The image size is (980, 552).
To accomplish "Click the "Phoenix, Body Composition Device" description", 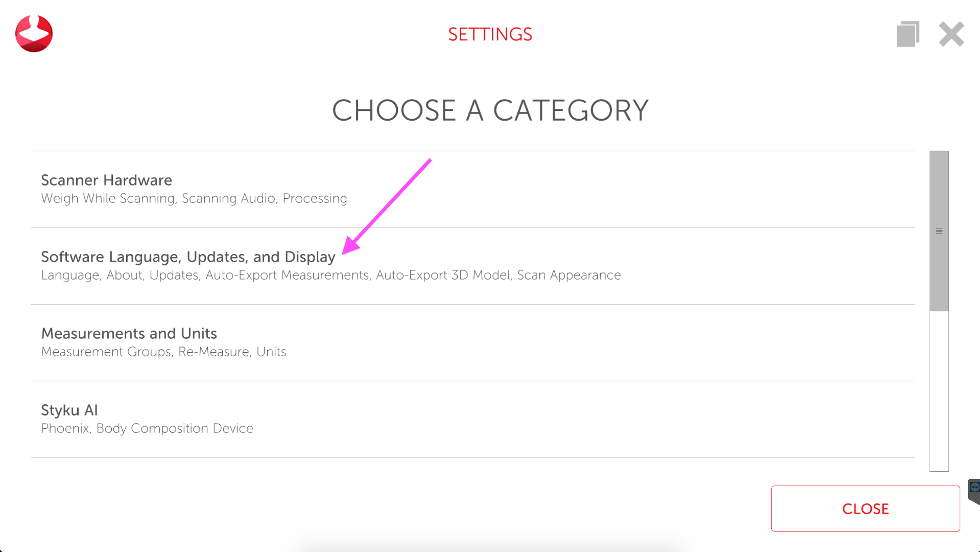I will (x=147, y=428).
